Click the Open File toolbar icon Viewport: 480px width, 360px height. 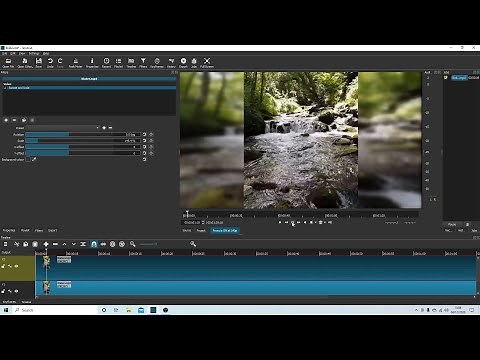click(8, 62)
